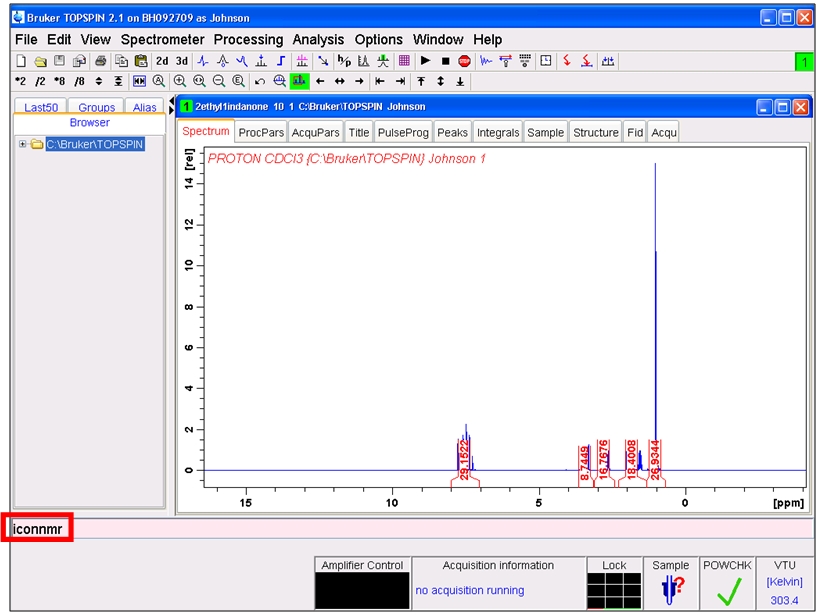Expand the C:\Bruker\TOPSPIN tree node
The image size is (820, 615).
[22, 144]
